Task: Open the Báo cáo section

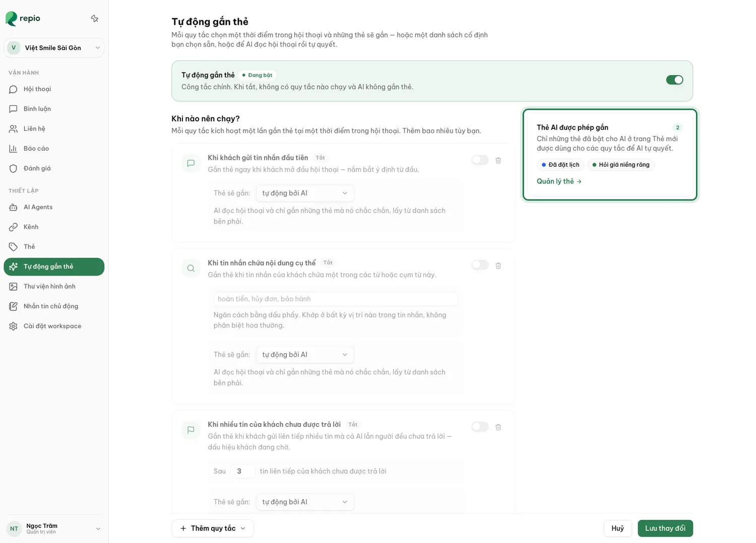Action: (x=54, y=149)
